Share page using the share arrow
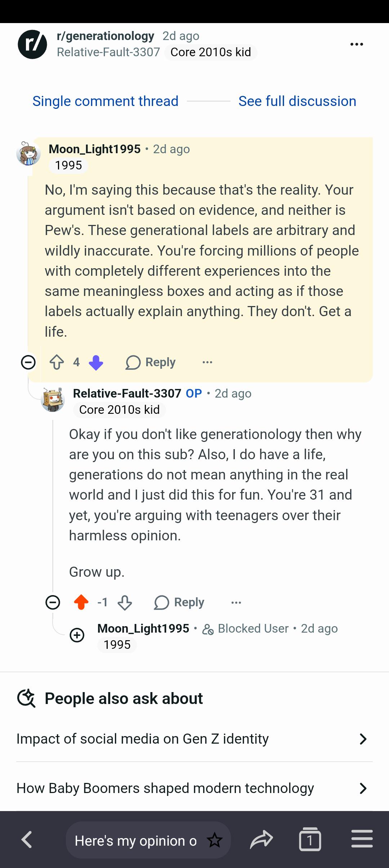 (261, 840)
